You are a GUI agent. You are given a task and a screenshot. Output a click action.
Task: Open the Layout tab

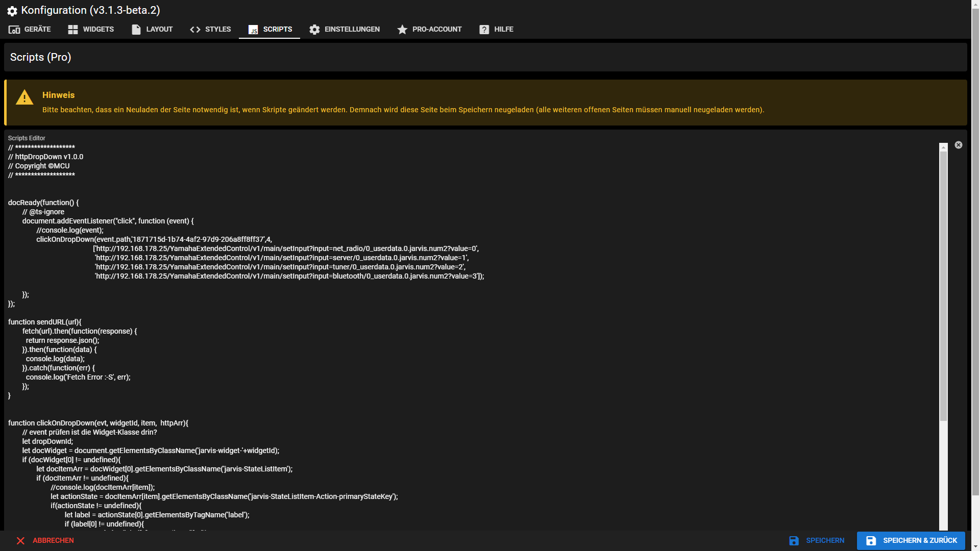tap(152, 29)
